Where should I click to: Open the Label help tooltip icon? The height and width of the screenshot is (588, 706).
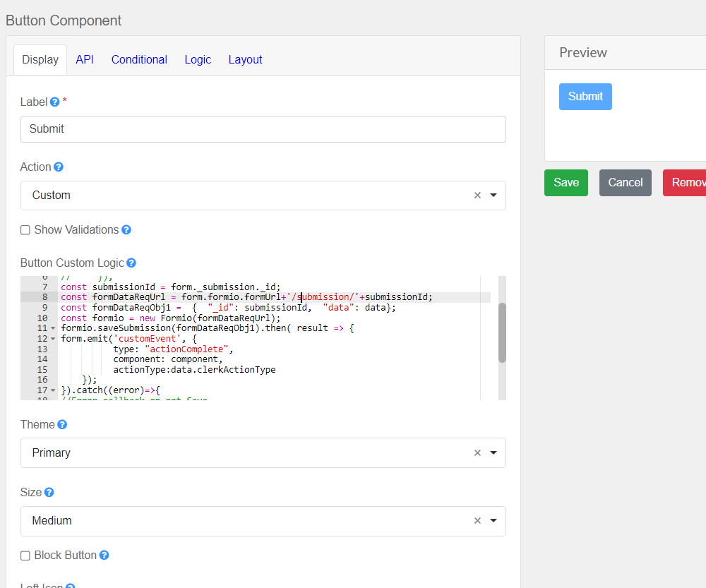click(54, 102)
